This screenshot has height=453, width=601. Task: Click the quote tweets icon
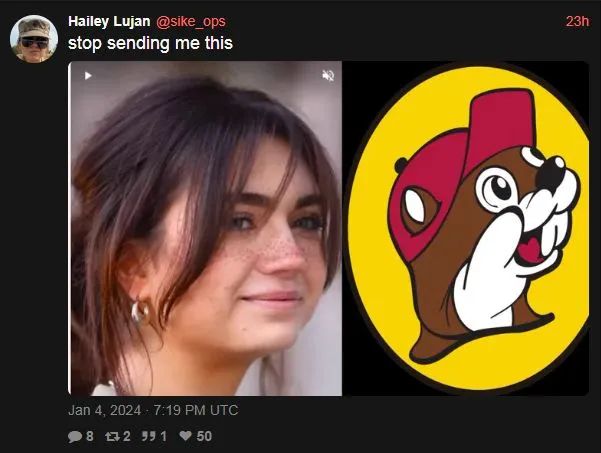148,436
